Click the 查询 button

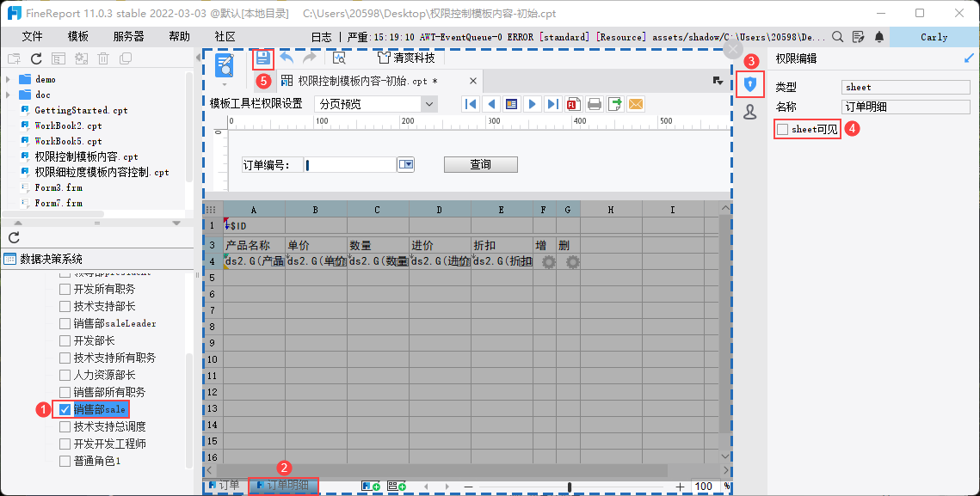(480, 164)
